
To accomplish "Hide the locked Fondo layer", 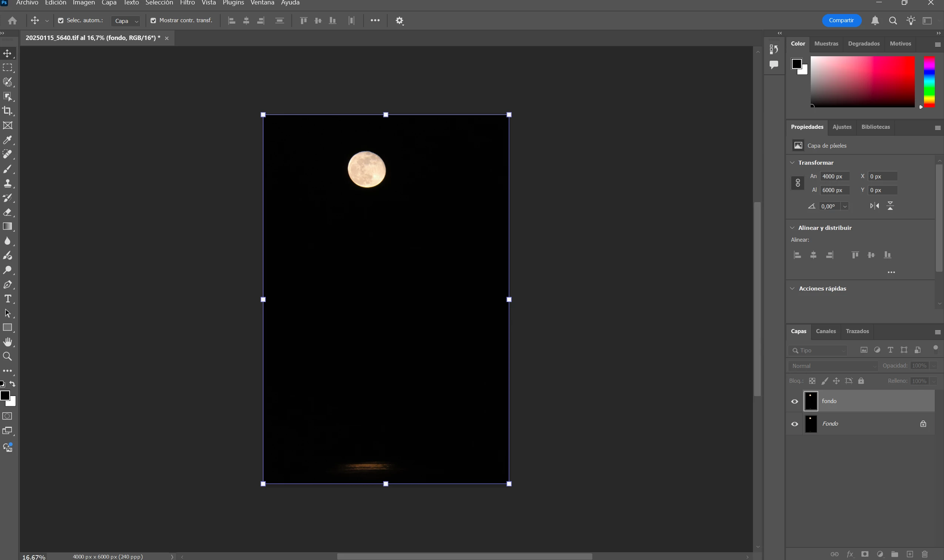I will click(794, 424).
